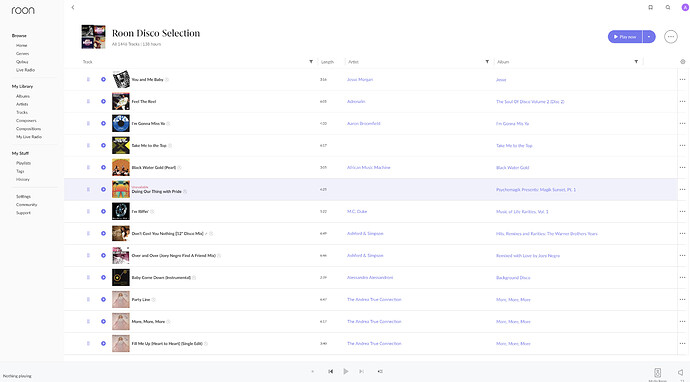Grab drag handle of I'm Riffin' row
The image size is (690, 382).
pyautogui.click(x=88, y=212)
